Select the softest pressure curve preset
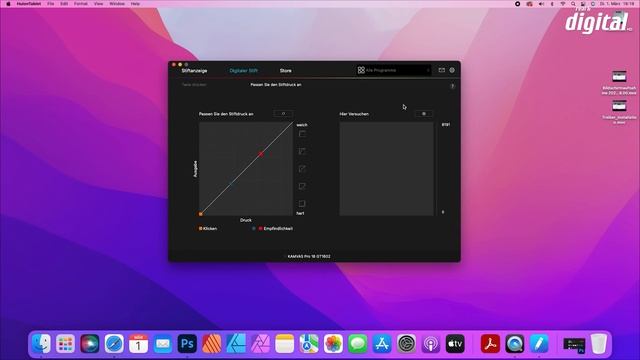 (x=302, y=134)
